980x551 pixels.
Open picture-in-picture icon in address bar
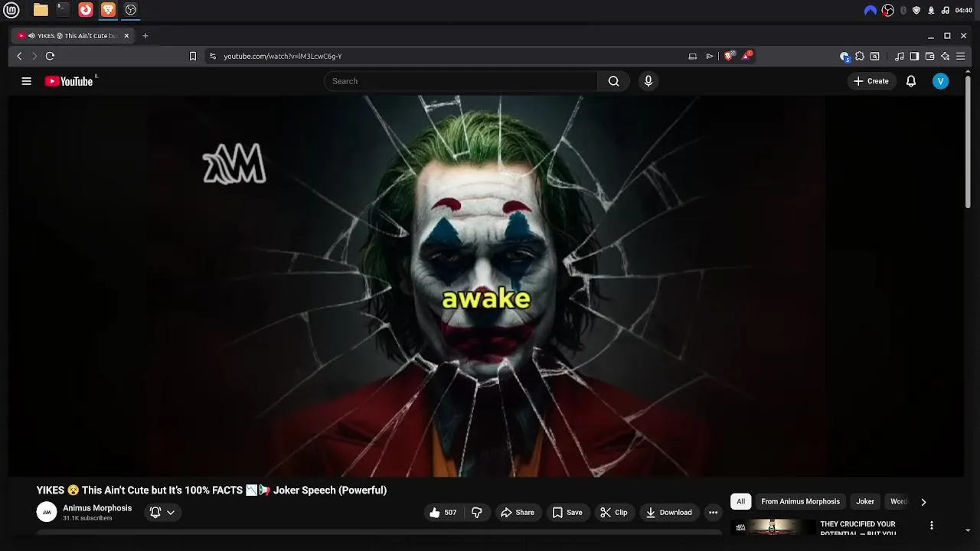pos(693,56)
